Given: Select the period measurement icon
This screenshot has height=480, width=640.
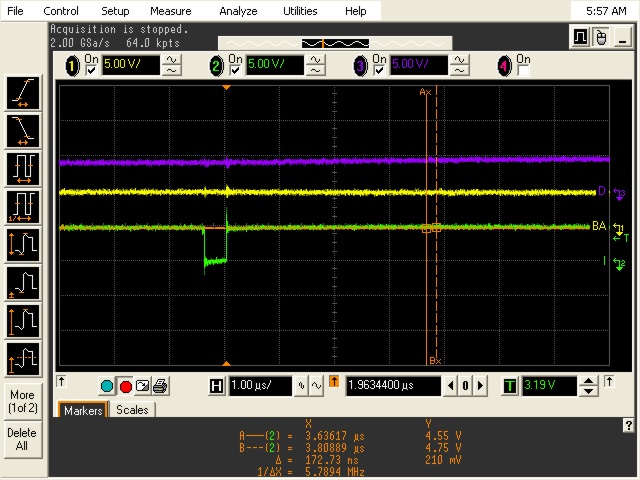Looking at the screenshot, I should click(x=23, y=169).
